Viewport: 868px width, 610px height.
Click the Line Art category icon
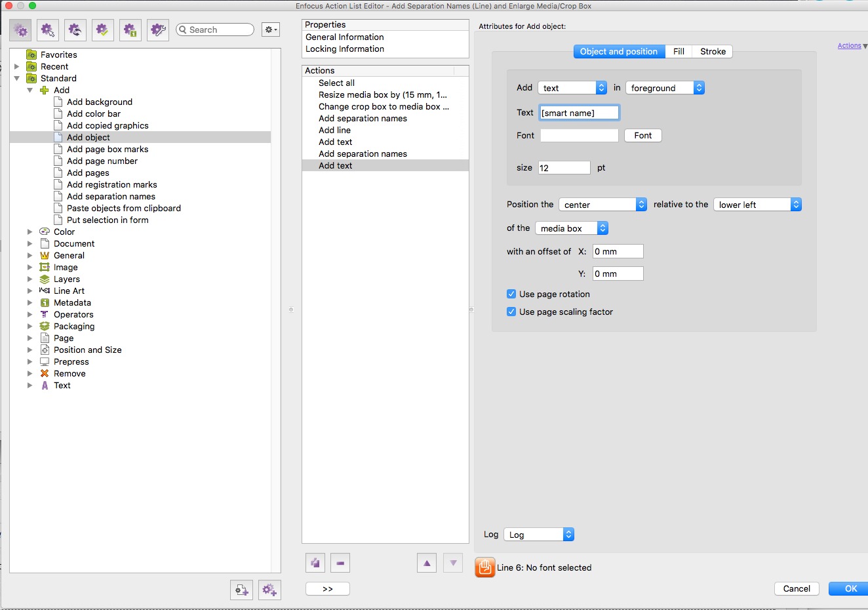tap(45, 291)
